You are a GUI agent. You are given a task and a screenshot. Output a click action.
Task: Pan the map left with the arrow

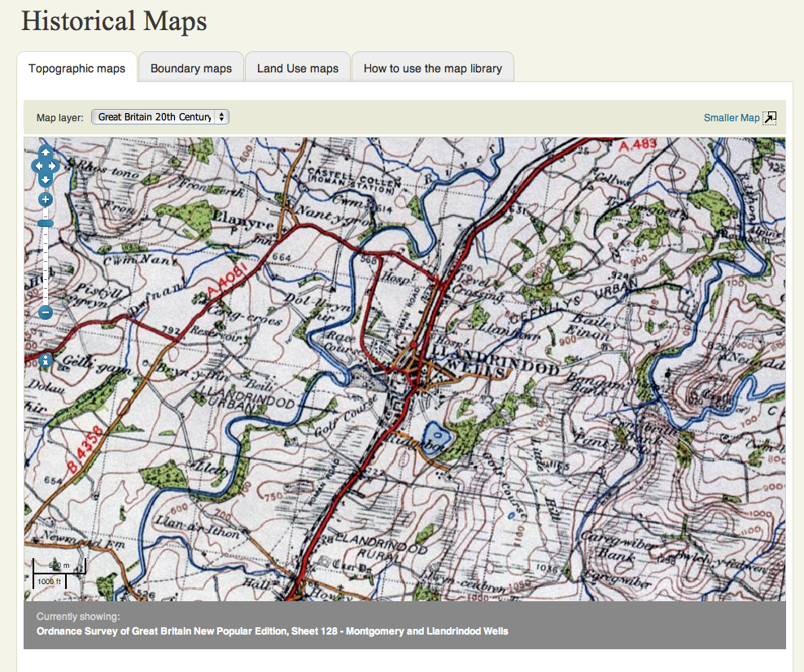pyautogui.click(x=37, y=166)
